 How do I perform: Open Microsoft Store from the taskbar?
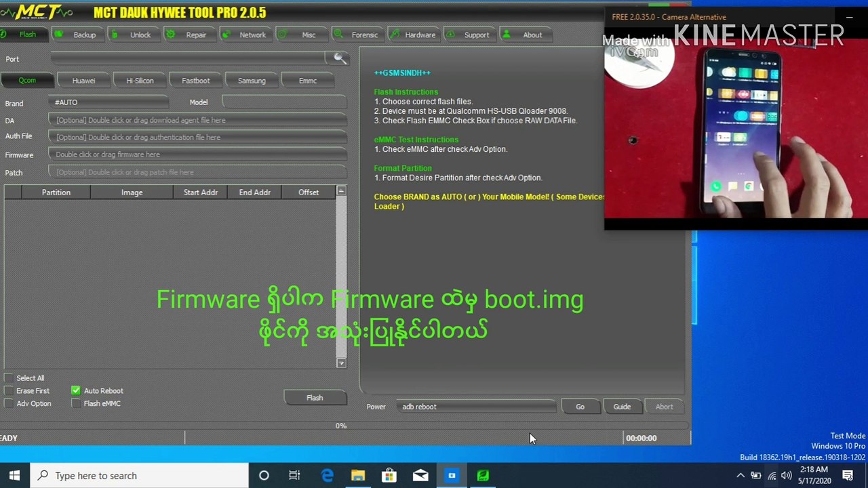[389, 476]
